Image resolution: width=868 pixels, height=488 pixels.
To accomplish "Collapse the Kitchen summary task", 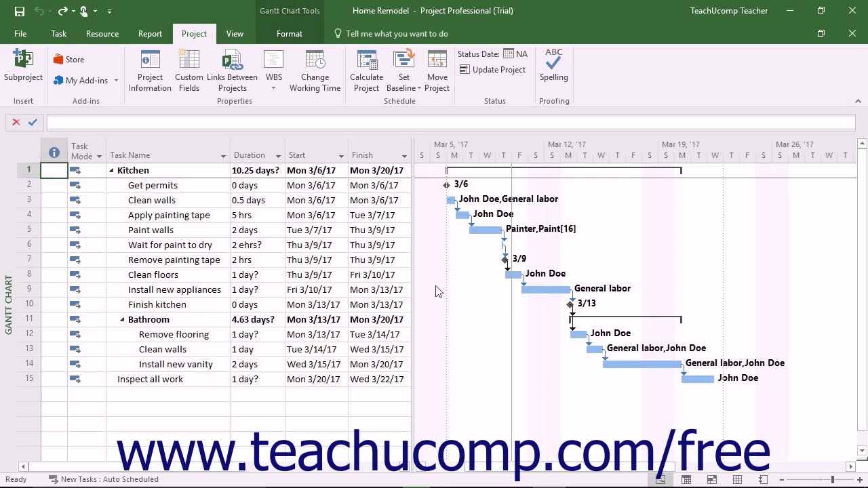I will click(111, 171).
